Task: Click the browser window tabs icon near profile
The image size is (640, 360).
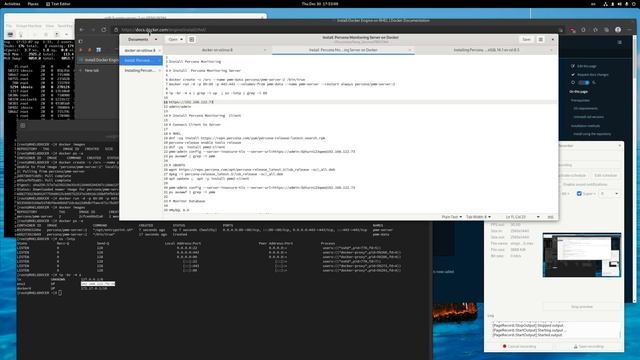Action: point(607,30)
